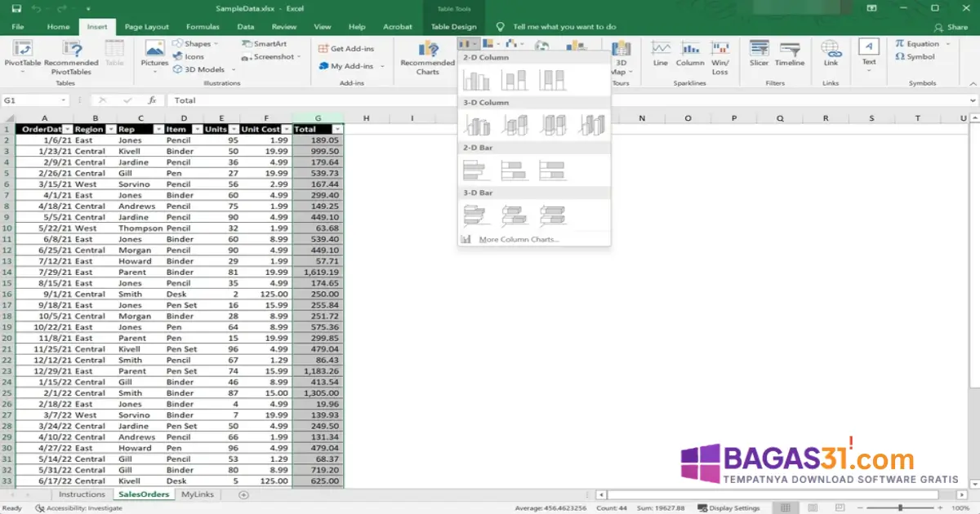The image size is (980, 514).
Task: Switch to the Data tab
Action: pyautogui.click(x=246, y=27)
